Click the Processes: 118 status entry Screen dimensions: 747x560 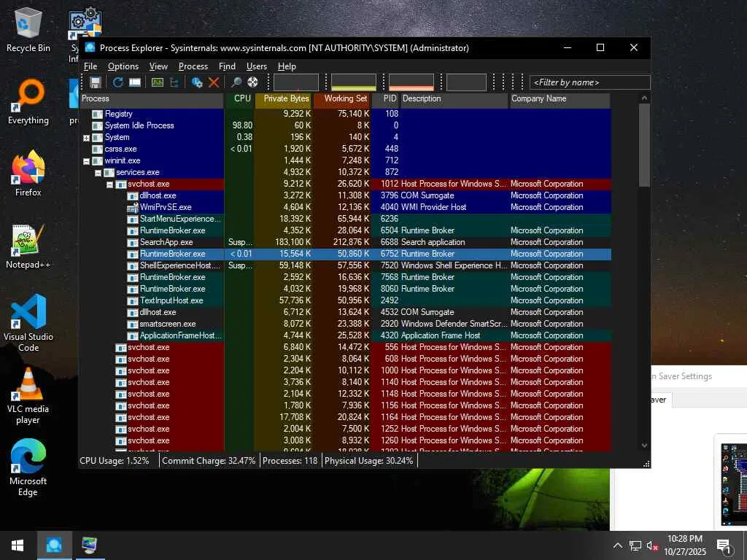tap(290, 461)
